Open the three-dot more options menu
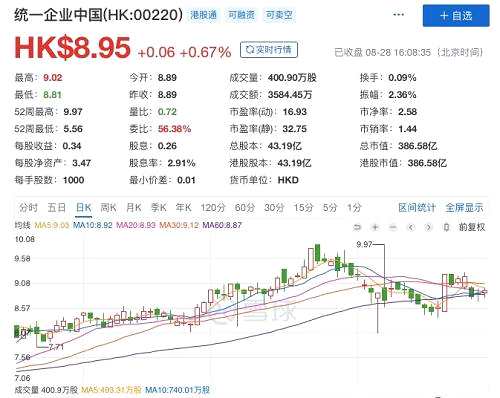 click(398, 15)
